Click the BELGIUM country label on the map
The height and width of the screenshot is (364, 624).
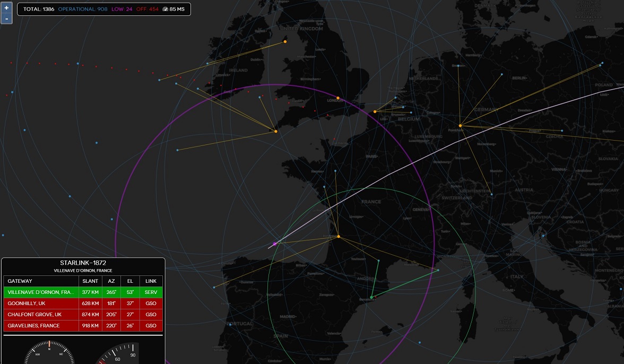pyautogui.click(x=409, y=119)
